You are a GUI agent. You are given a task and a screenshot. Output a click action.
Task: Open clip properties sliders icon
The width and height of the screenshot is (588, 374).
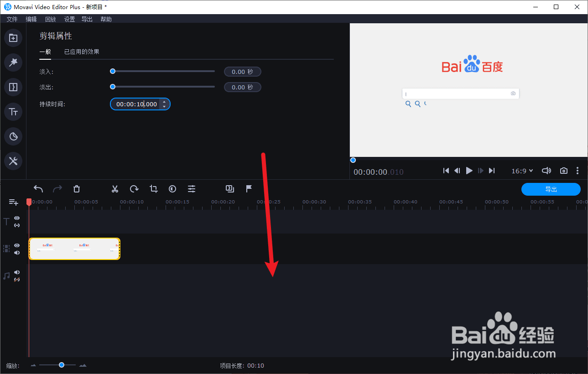pyautogui.click(x=192, y=189)
